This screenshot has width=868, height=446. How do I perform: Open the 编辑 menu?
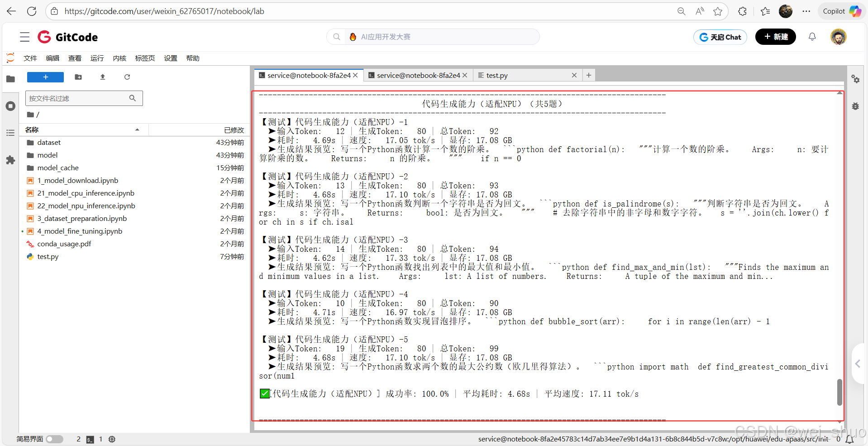click(52, 58)
